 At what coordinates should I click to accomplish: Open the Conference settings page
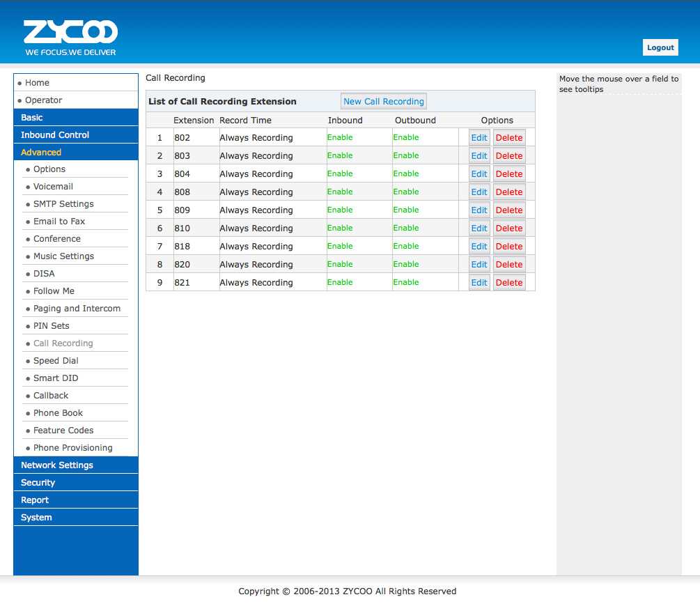[57, 239]
